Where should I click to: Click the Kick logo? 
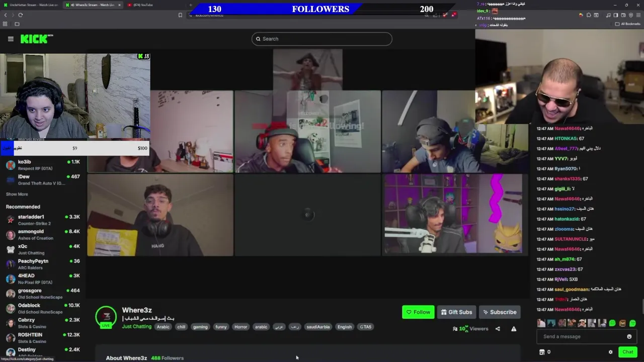(x=36, y=39)
